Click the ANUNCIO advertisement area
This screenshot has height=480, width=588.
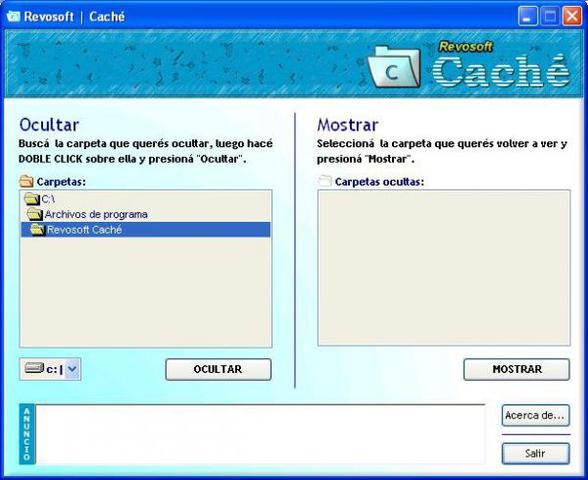260,434
